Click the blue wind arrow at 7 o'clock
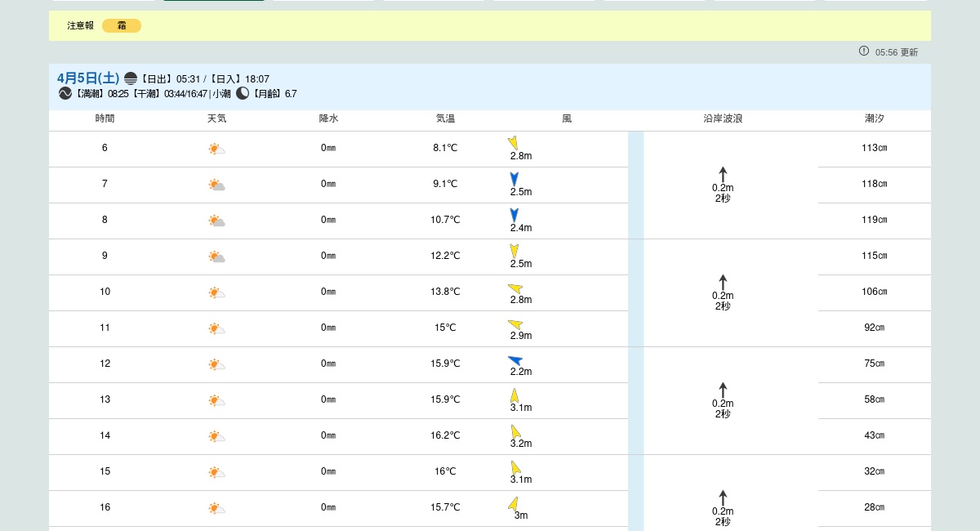 click(514, 179)
